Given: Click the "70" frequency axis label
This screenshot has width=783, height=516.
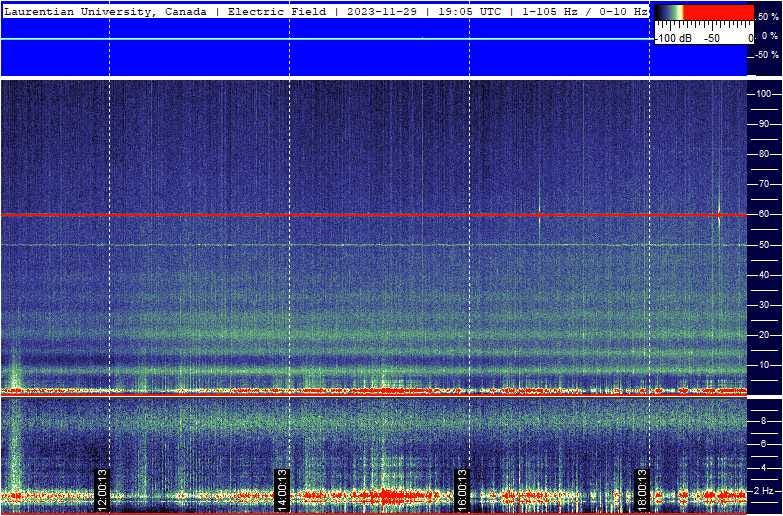Looking at the screenshot, I should coord(766,184).
